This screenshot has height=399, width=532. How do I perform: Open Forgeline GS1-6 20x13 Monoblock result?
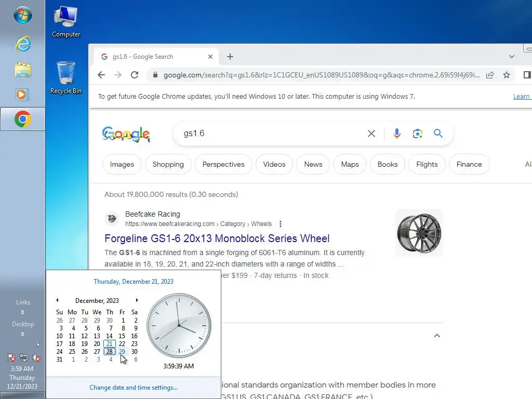pyautogui.click(x=217, y=238)
